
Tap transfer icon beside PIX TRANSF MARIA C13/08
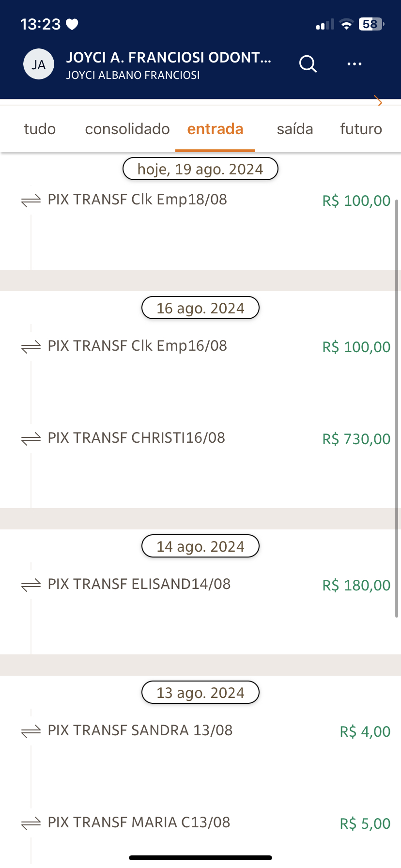31,823
